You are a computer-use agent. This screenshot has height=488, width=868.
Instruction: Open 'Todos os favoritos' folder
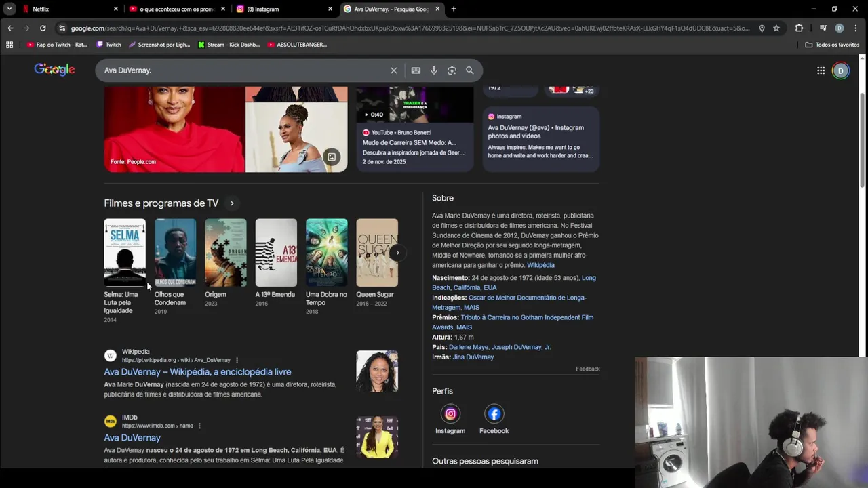[x=832, y=45]
